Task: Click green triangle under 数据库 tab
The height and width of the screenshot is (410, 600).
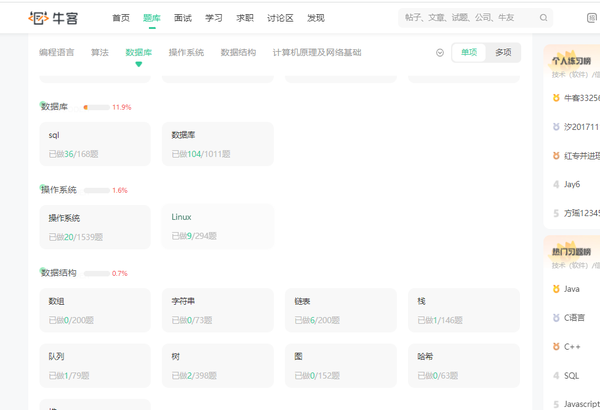Action: [x=139, y=64]
